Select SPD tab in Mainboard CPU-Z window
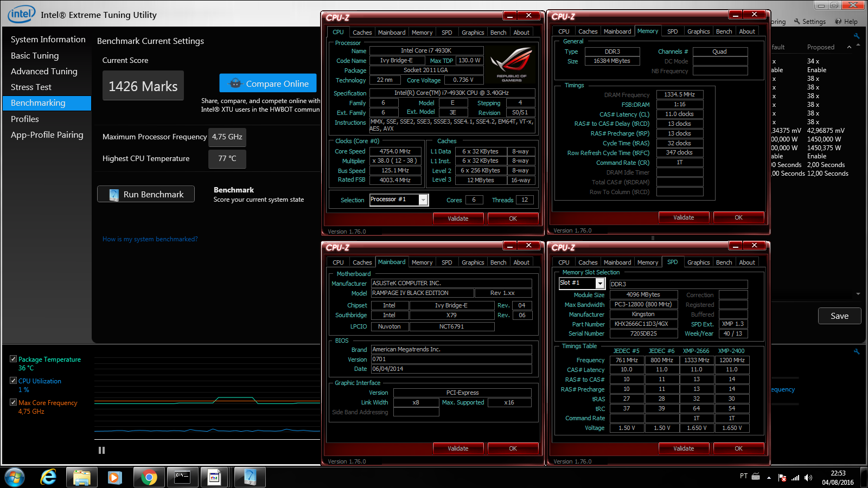This screenshot has width=868, height=488. pos(446,262)
